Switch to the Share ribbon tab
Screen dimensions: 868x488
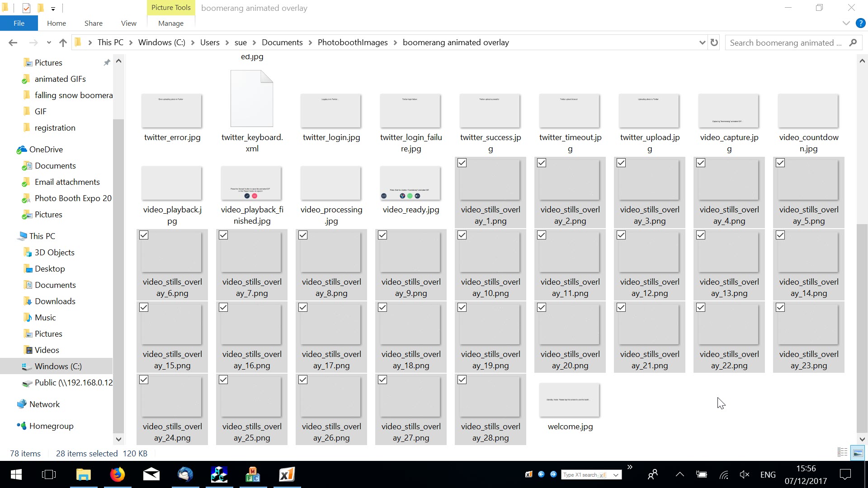[x=93, y=23]
